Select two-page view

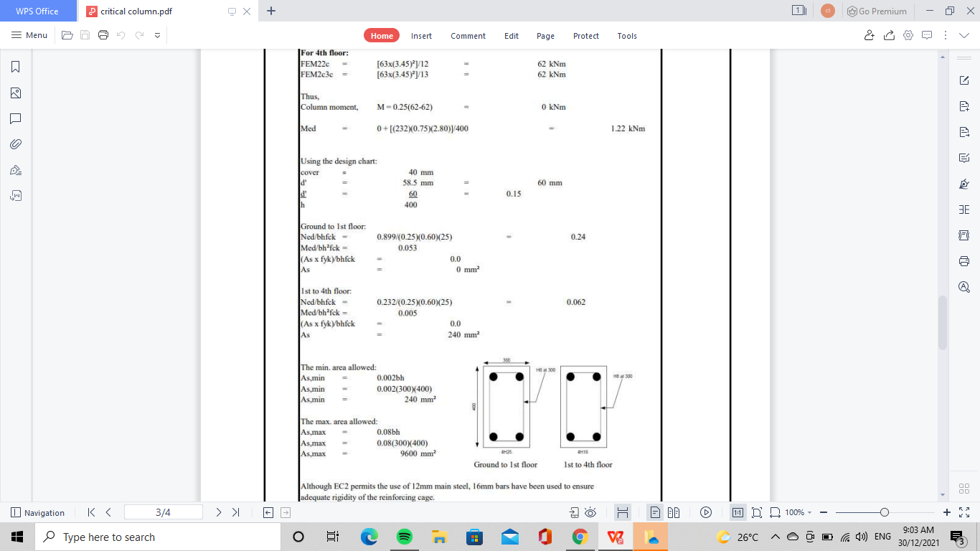674,512
